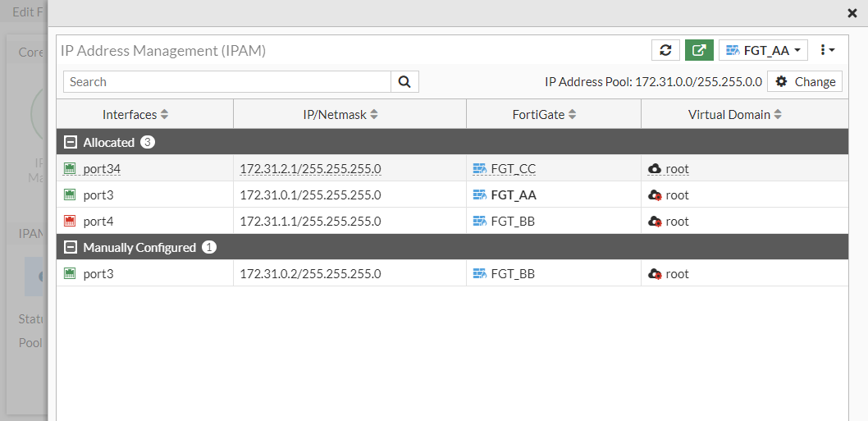Click into the Search field

point(227,81)
